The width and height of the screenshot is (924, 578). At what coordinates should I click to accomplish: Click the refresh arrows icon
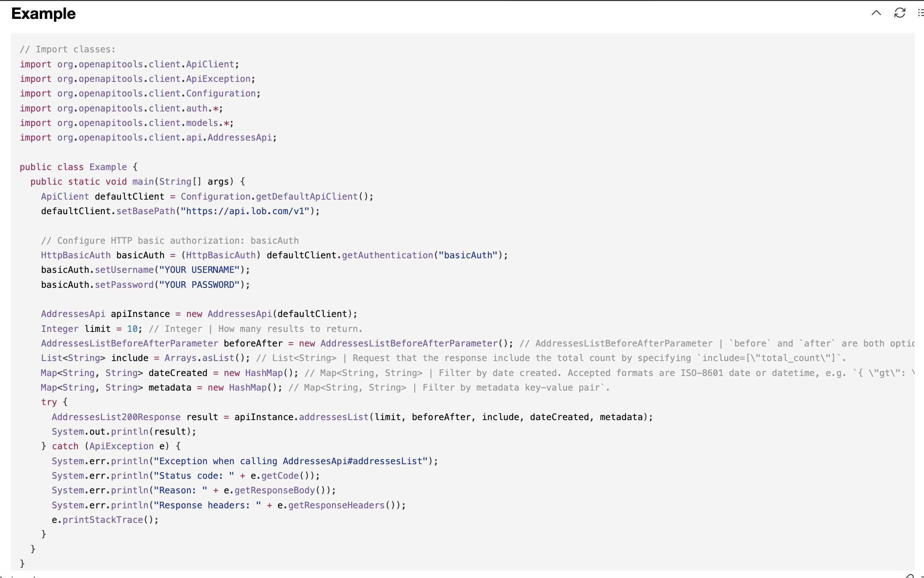[900, 13]
